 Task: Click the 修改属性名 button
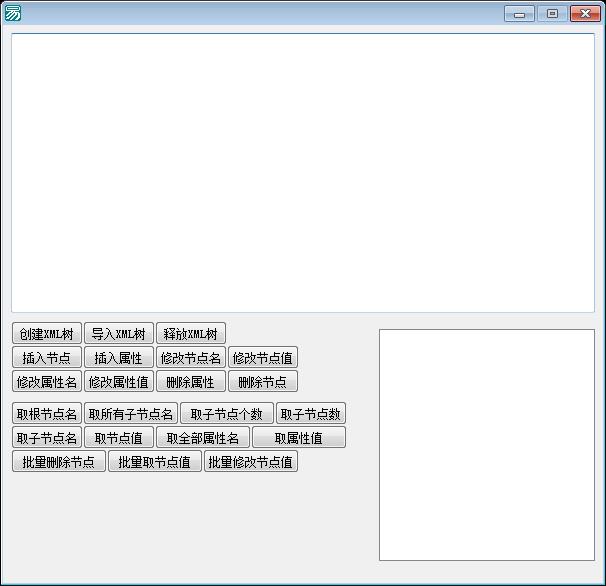point(47,381)
